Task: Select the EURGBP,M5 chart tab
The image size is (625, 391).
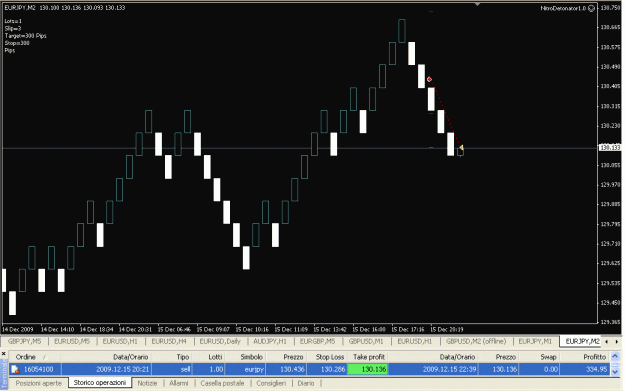Action: 317,341
